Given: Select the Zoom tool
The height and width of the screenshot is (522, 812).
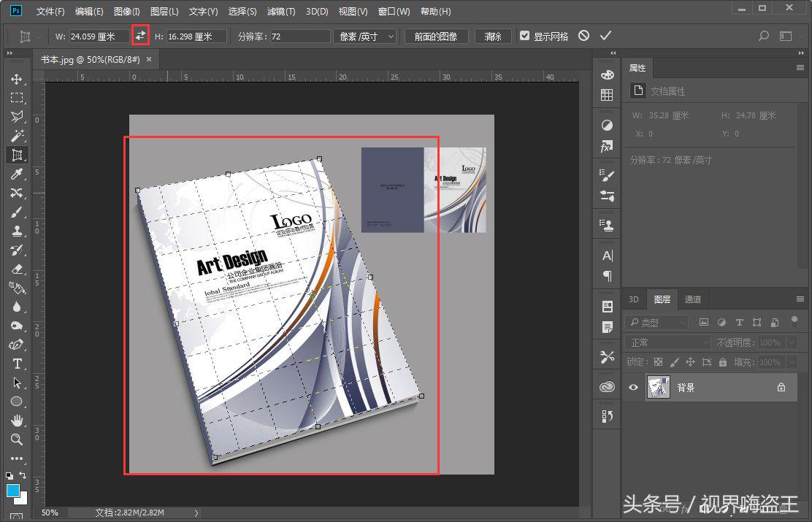Looking at the screenshot, I should click(17, 440).
